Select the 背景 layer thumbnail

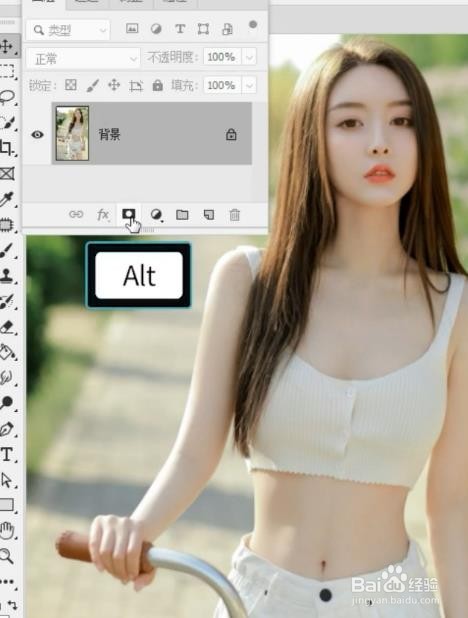72,133
